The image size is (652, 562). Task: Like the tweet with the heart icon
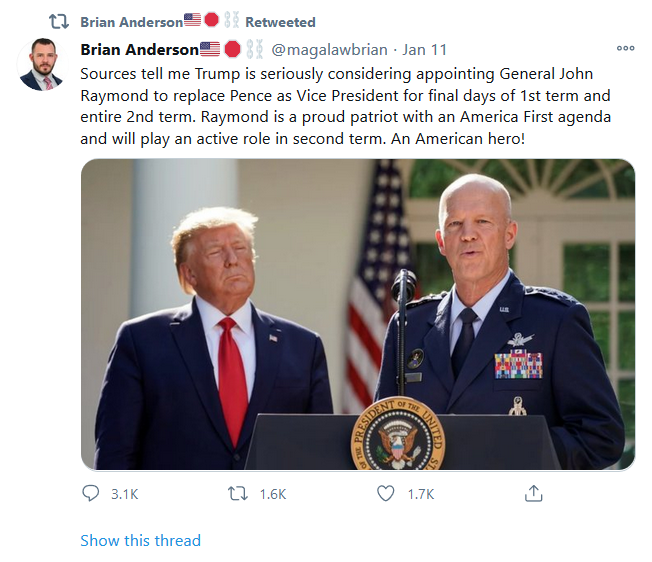click(385, 493)
